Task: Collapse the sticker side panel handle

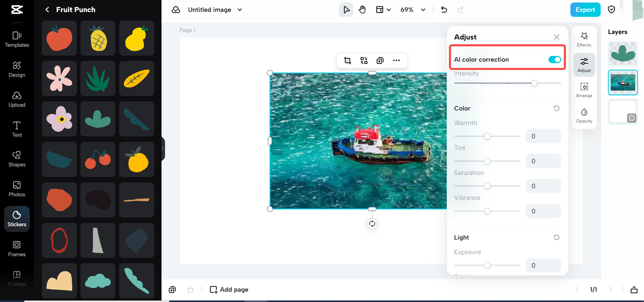Action: coord(163,148)
